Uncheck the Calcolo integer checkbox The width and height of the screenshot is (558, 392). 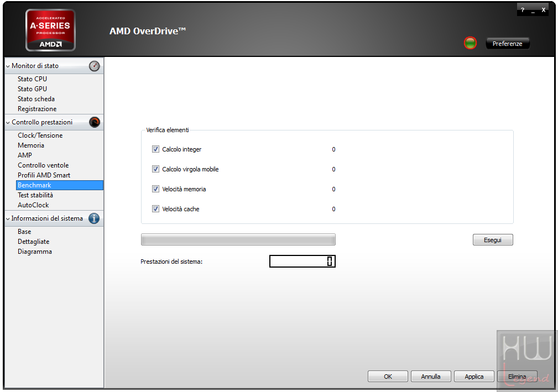coord(155,149)
